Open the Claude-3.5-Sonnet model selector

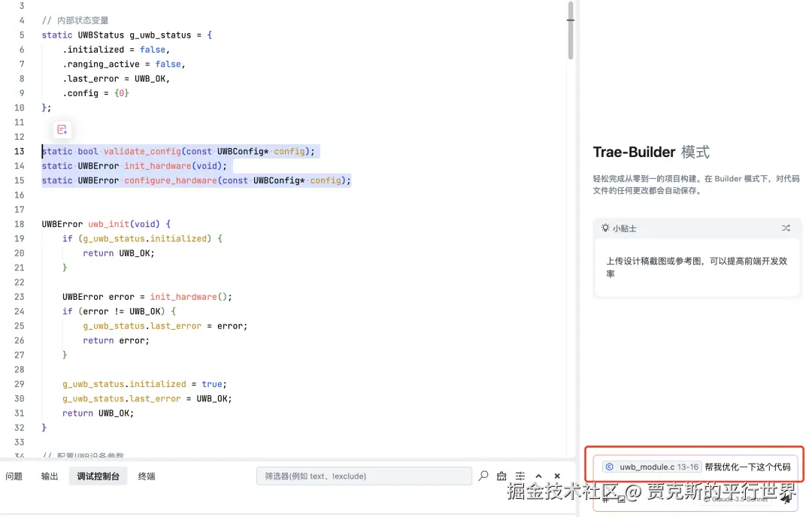735,500
